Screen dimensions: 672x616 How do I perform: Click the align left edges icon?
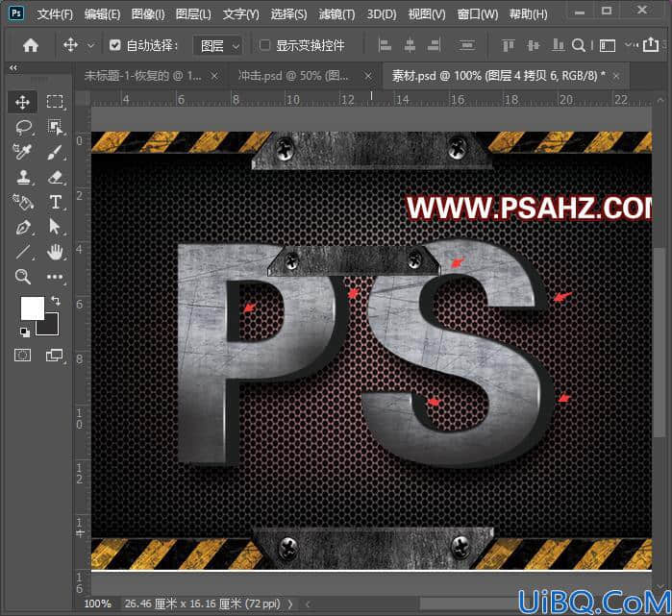[x=385, y=45]
